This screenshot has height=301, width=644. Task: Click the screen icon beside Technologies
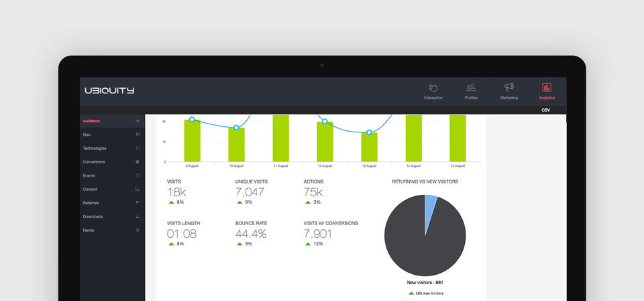[138, 148]
